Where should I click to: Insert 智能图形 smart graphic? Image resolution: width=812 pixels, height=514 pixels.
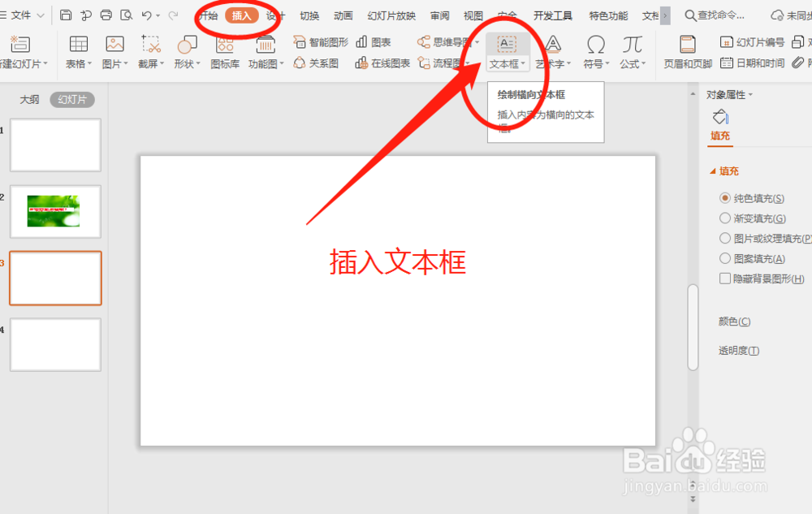tap(321, 42)
